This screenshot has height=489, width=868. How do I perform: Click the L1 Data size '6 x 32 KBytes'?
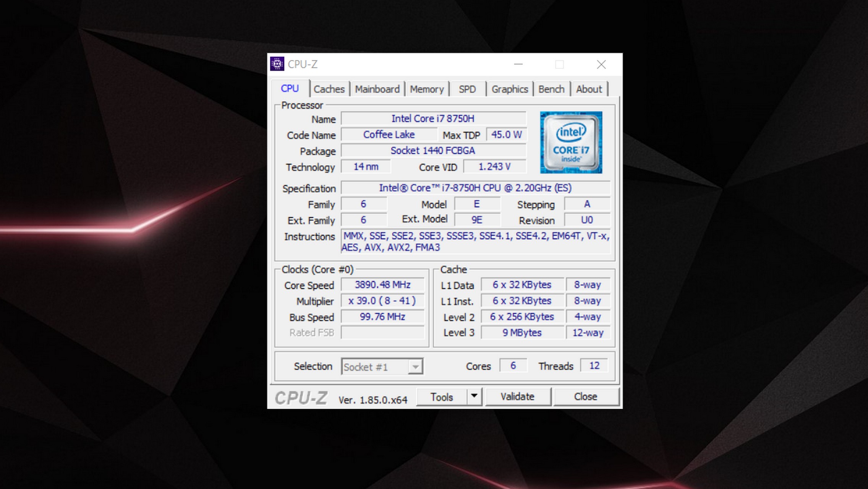(x=522, y=285)
